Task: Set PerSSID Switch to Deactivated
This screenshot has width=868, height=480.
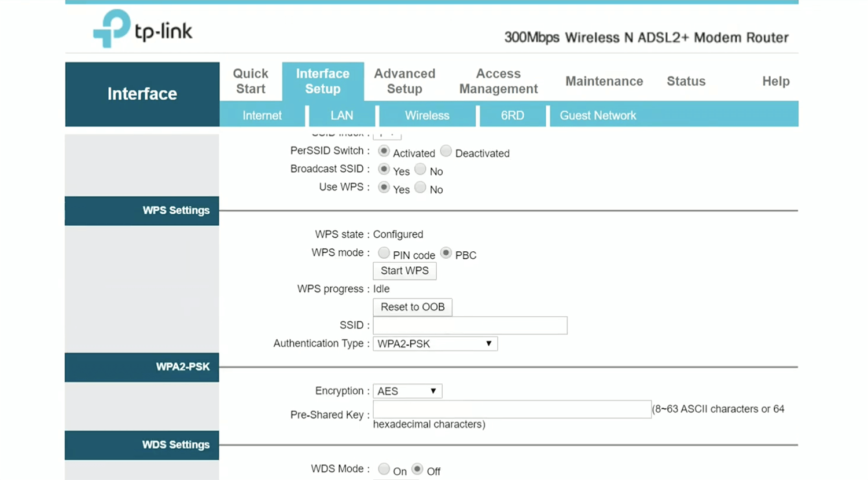Action: 446,151
